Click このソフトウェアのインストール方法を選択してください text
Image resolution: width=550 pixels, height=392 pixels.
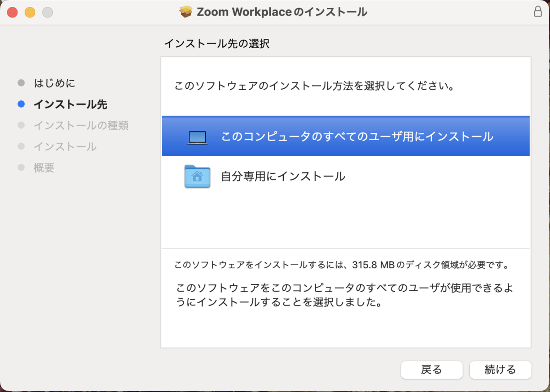click(314, 86)
